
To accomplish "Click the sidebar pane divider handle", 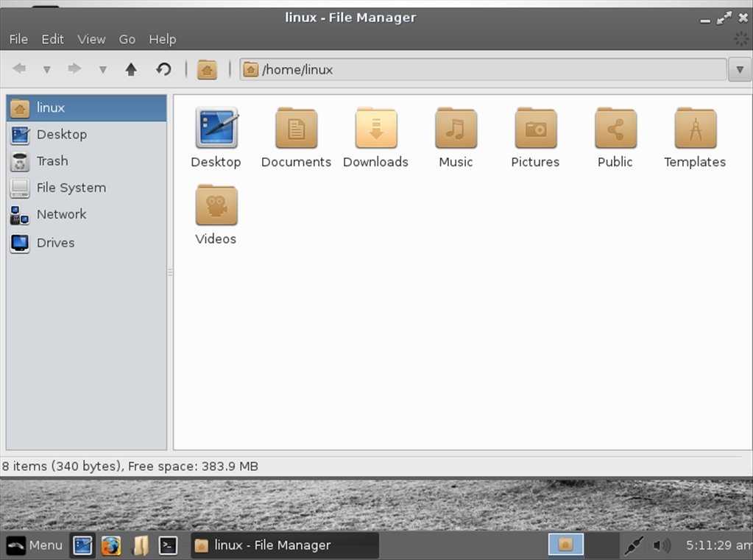I will [170, 272].
